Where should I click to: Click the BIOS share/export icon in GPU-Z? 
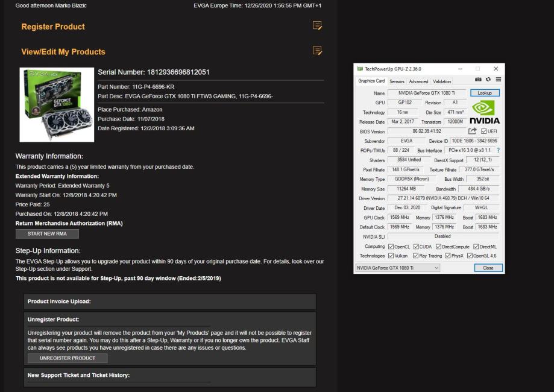point(473,131)
